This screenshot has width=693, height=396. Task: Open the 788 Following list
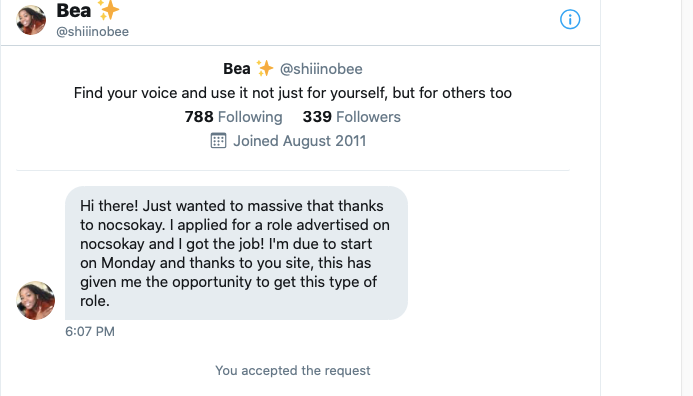click(x=233, y=117)
